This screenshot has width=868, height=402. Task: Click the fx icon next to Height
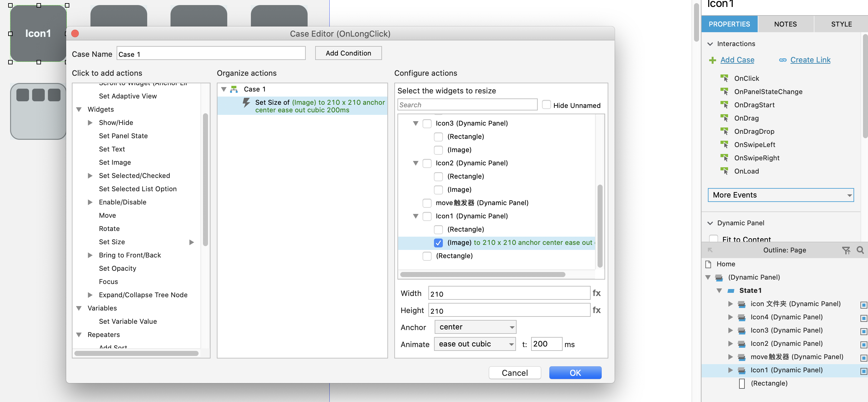[596, 310]
